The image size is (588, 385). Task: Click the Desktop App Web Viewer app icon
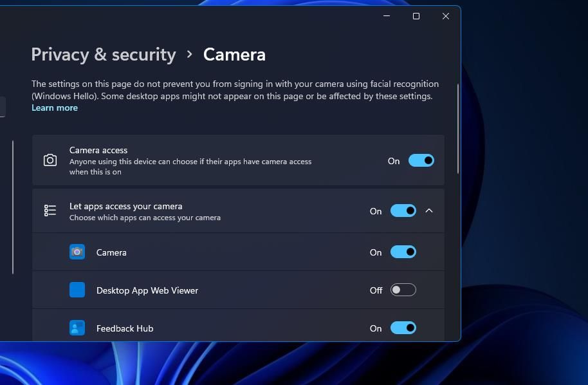coord(77,290)
